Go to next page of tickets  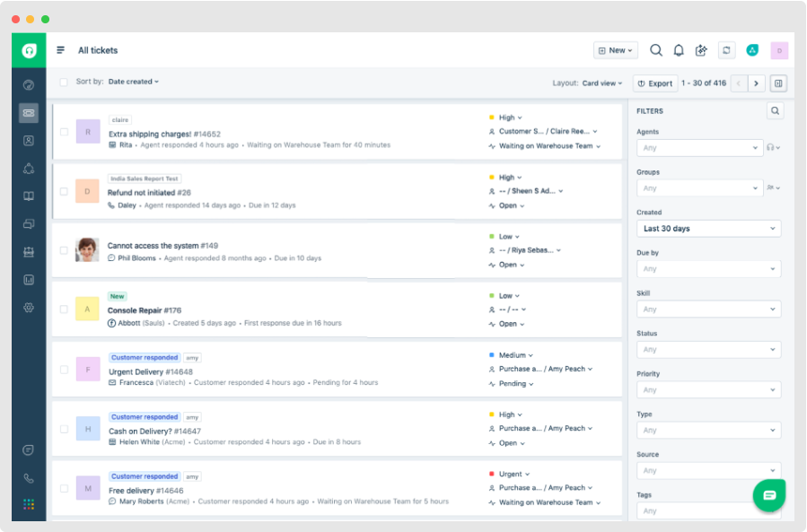[757, 83]
